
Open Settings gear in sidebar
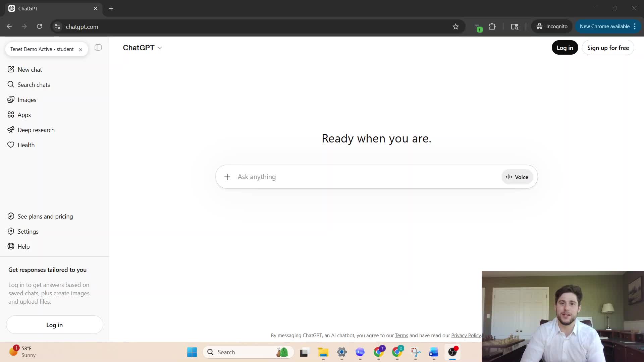11,232
